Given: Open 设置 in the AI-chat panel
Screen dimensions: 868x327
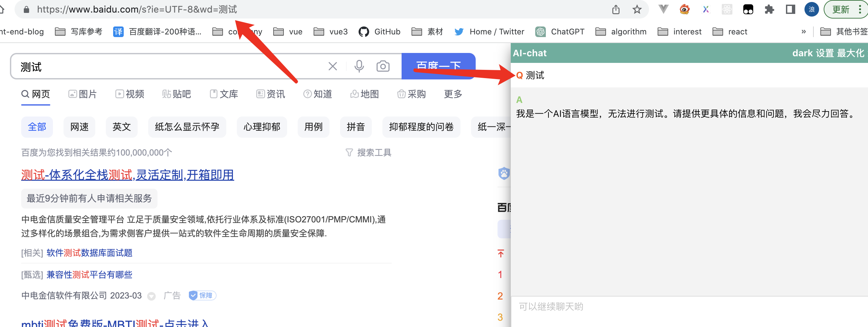Looking at the screenshot, I should (825, 53).
